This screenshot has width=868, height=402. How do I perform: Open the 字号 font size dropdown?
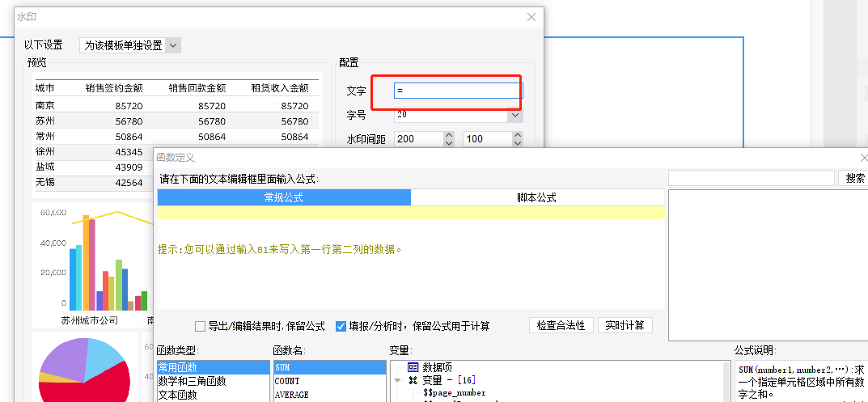515,115
